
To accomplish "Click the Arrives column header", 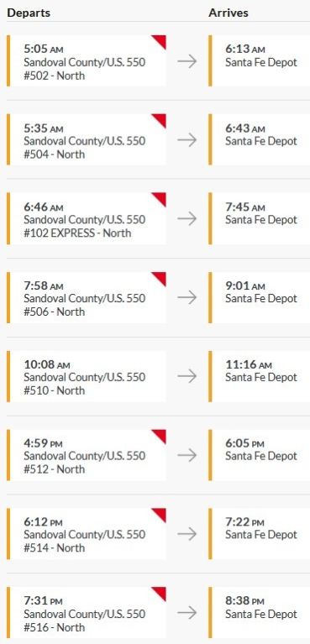I will coord(229,13).
